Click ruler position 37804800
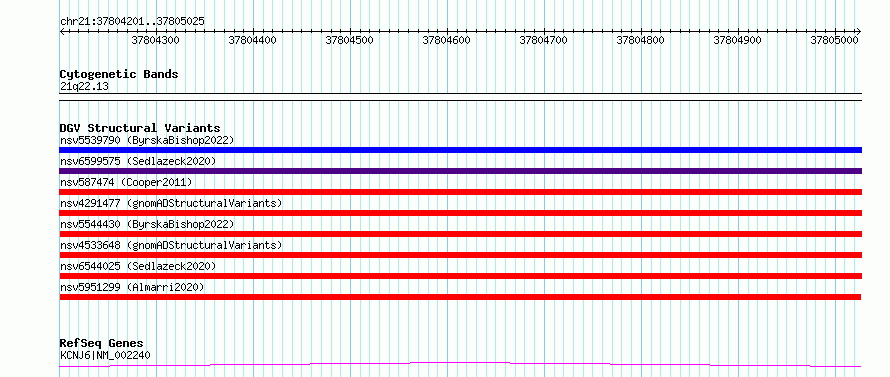 (641, 40)
